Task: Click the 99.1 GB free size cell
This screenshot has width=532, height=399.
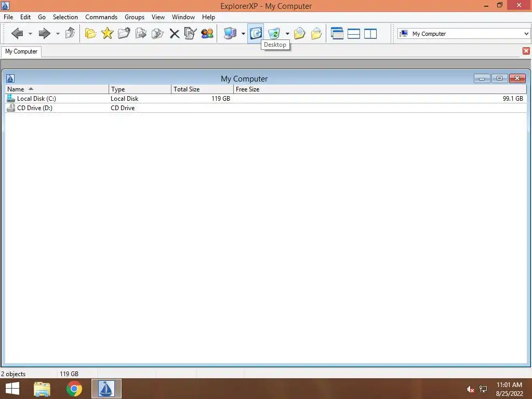Action: pyautogui.click(x=513, y=99)
